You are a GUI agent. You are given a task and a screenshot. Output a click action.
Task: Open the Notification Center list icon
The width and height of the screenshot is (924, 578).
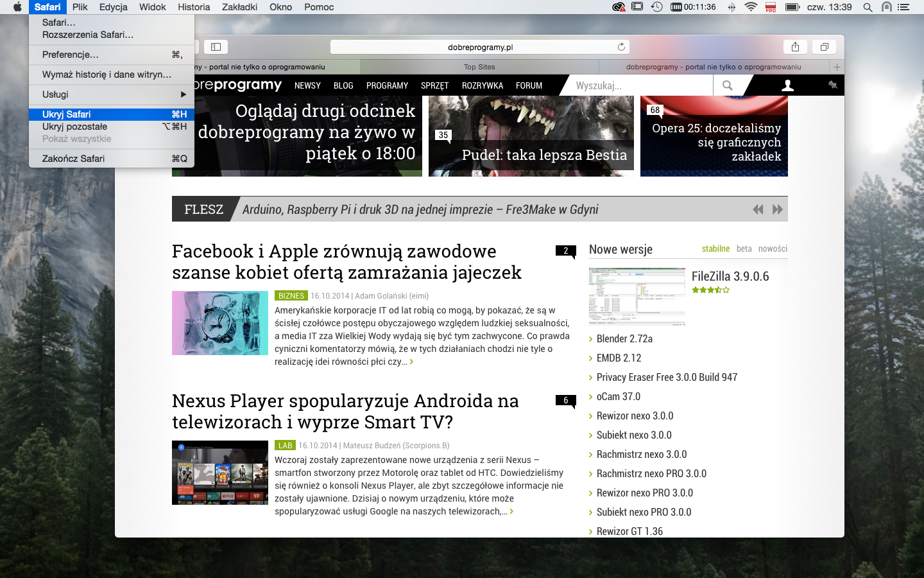(903, 7)
